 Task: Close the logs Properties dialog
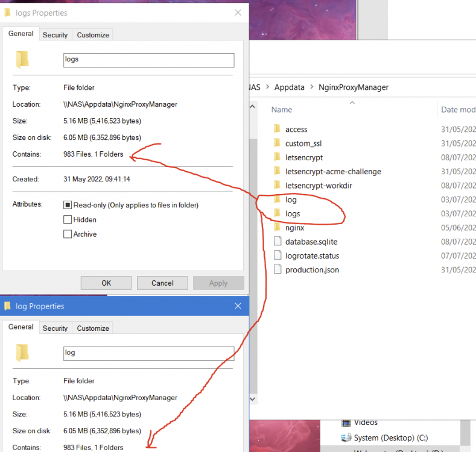238,13
